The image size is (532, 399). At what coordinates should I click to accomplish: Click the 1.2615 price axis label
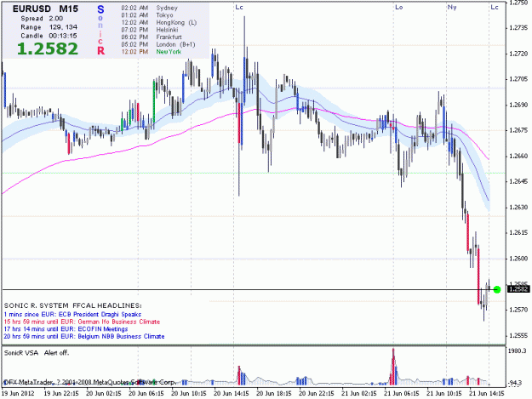tap(518, 232)
